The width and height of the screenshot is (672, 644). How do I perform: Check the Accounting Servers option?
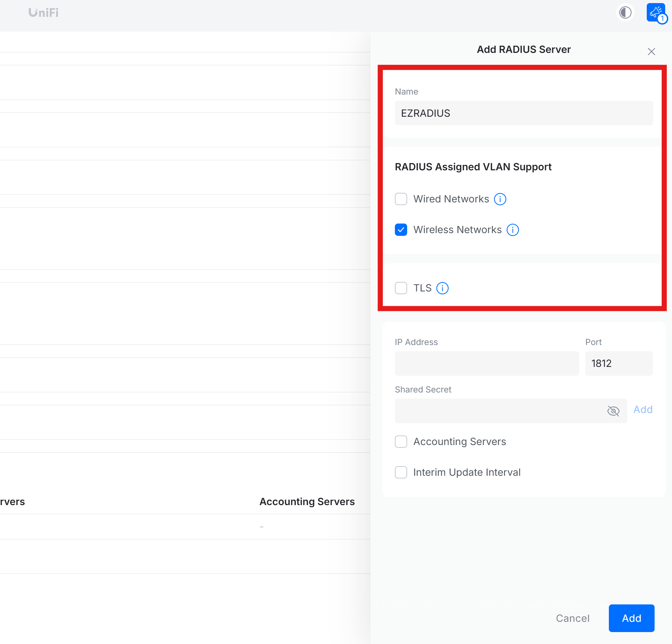pyautogui.click(x=401, y=442)
